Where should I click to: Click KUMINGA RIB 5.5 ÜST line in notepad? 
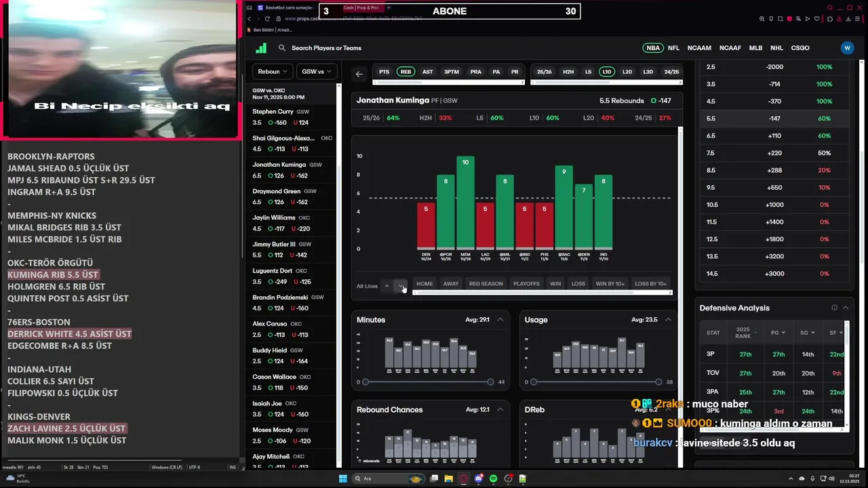coord(53,274)
